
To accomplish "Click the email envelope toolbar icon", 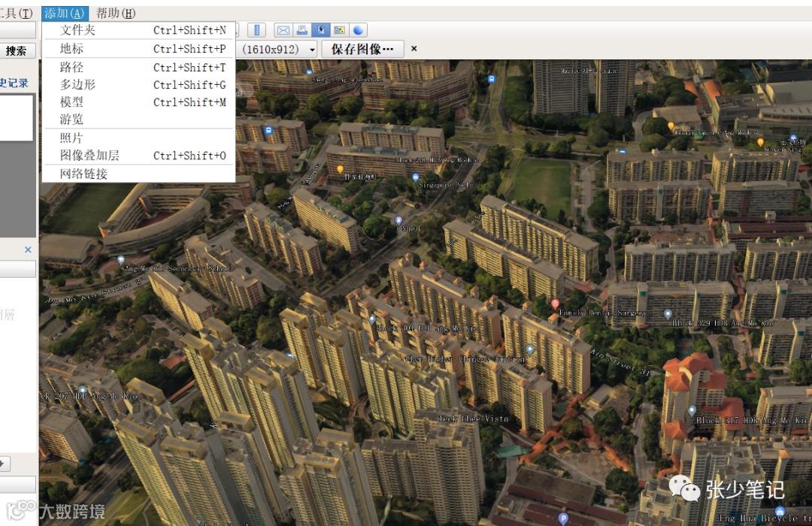I will tap(283, 30).
